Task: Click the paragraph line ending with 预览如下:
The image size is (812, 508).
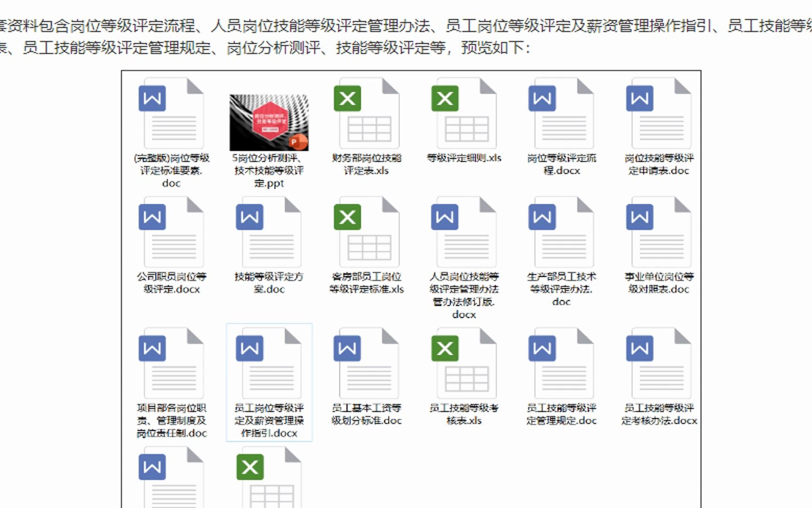Action: coord(265,48)
